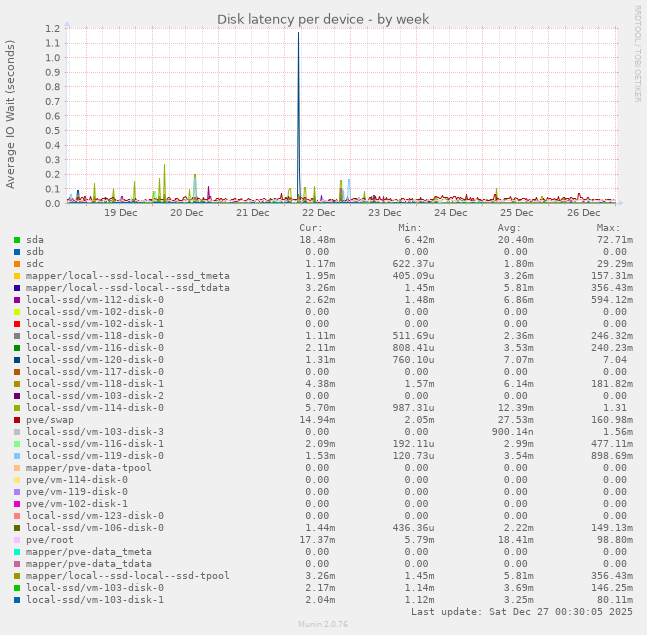647x635 pixels.
Task: Click the gray swatch for local-ssd/vm-118-disk-0
Action: tap(17, 336)
